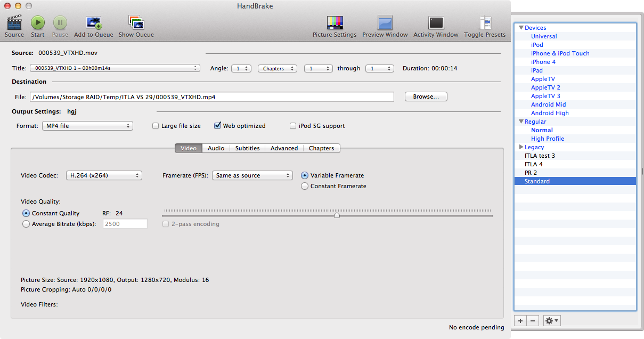The image size is (644, 339).
Task: Click the Picture Cropping Auto 0/0/0/0 text
Action: [x=66, y=289]
